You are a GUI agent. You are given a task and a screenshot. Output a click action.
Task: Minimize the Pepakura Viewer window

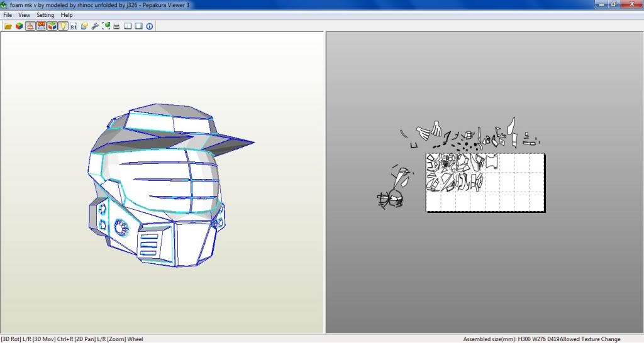(602, 4)
